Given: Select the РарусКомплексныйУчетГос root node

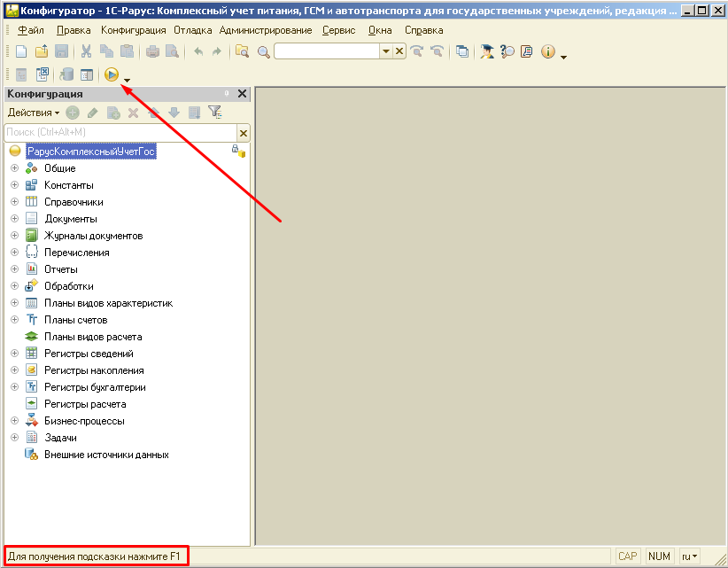Looking at the screenshot, I should pos(91,151).
